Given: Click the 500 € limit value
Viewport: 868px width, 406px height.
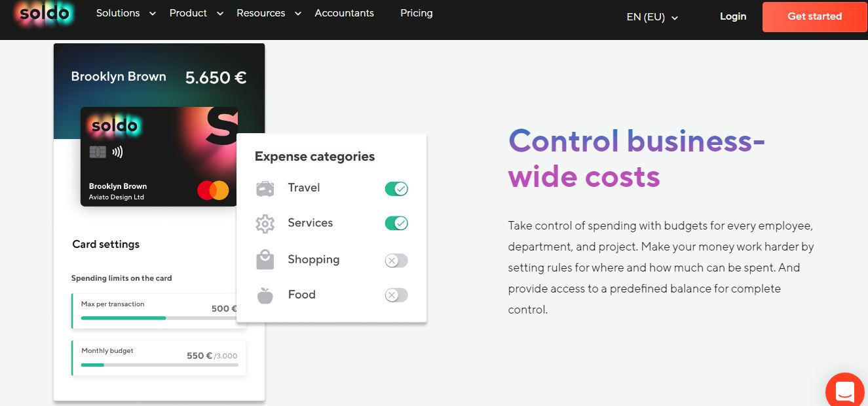Looking at the screenshot, I should (x=224, y=308).
